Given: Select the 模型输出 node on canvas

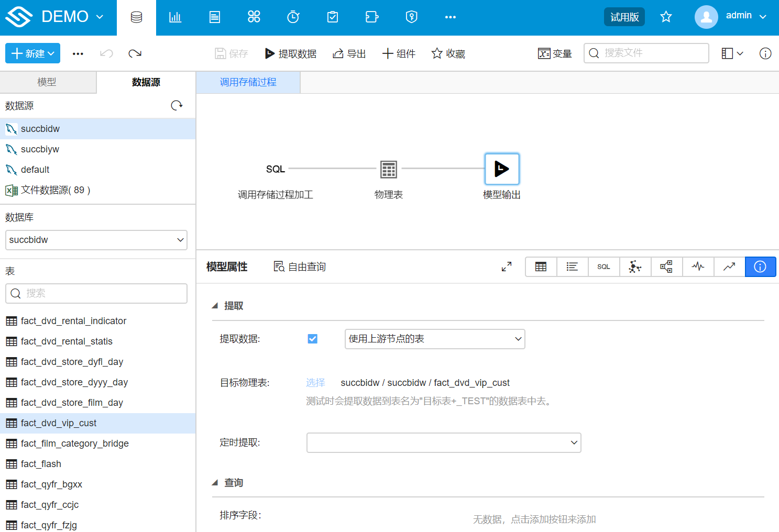Looking at the screenshot, I should coord(502,169).
